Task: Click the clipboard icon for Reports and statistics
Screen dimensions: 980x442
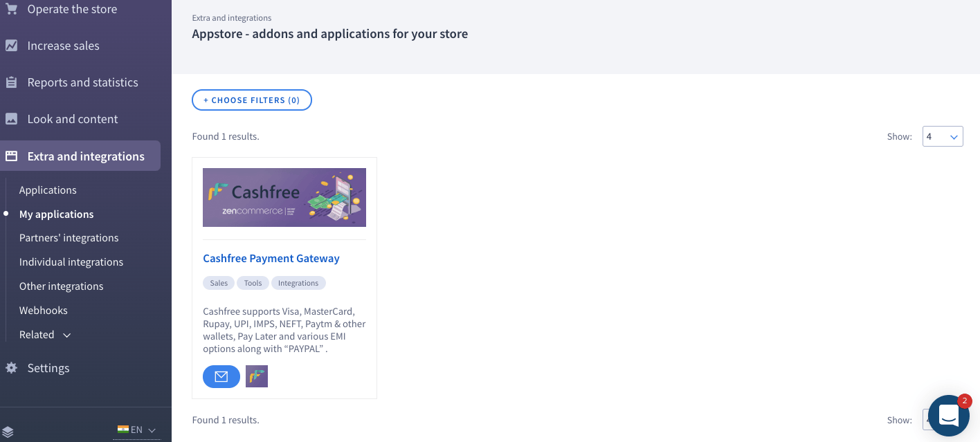Action: [x=11, y=82]
